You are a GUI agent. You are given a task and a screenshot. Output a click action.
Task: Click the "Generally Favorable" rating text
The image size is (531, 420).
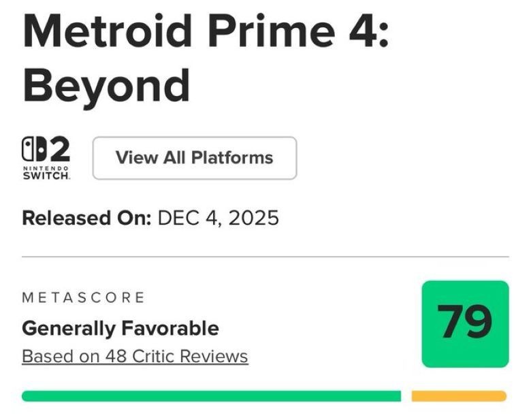pyautogui.click(x=120, y=328)
